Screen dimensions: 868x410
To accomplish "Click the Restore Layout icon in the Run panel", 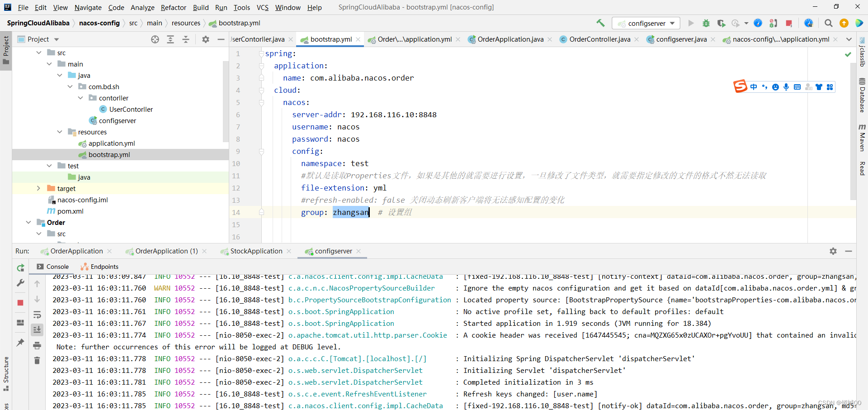I will [20, 323].
